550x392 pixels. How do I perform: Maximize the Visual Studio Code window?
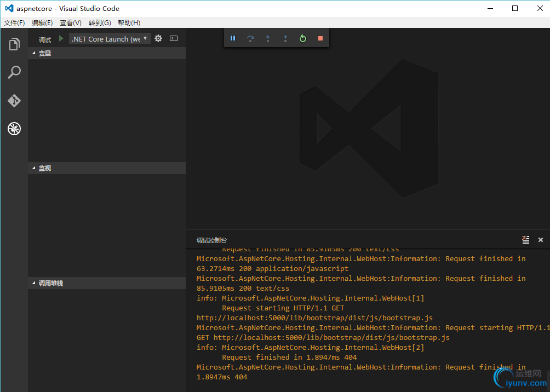515,8
